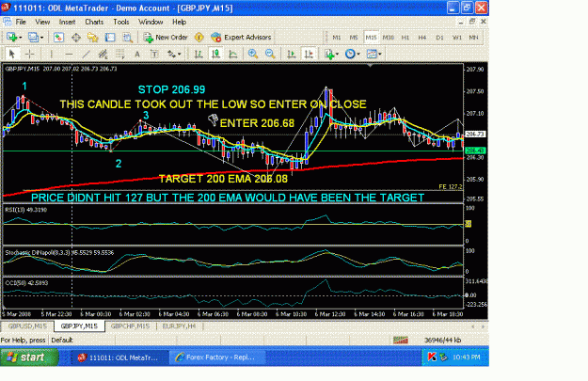Choose the Text Label tool (T)
The width and height of the screenshot is (588, 381).
(x=154, y=54)
